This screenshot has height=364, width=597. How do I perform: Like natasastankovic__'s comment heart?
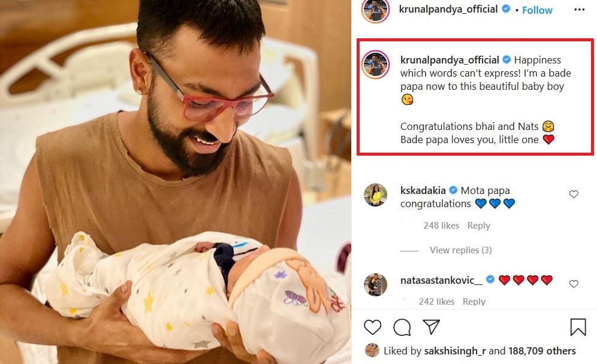pyautogui.click(x=574, y=284)
